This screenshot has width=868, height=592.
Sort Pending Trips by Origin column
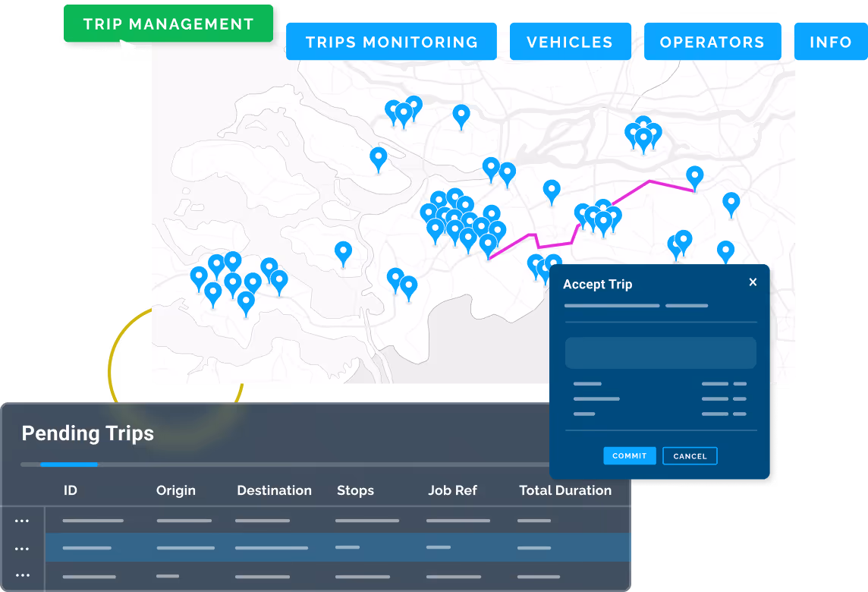[175, 490]
